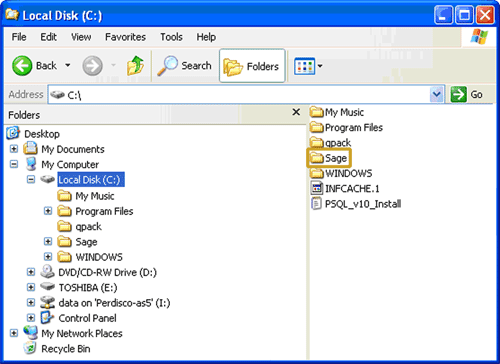Viewport: 500px width, 364px height.
Task: Select qpack folder in file list
Action: pyautogui.click(x=330, y=143)
